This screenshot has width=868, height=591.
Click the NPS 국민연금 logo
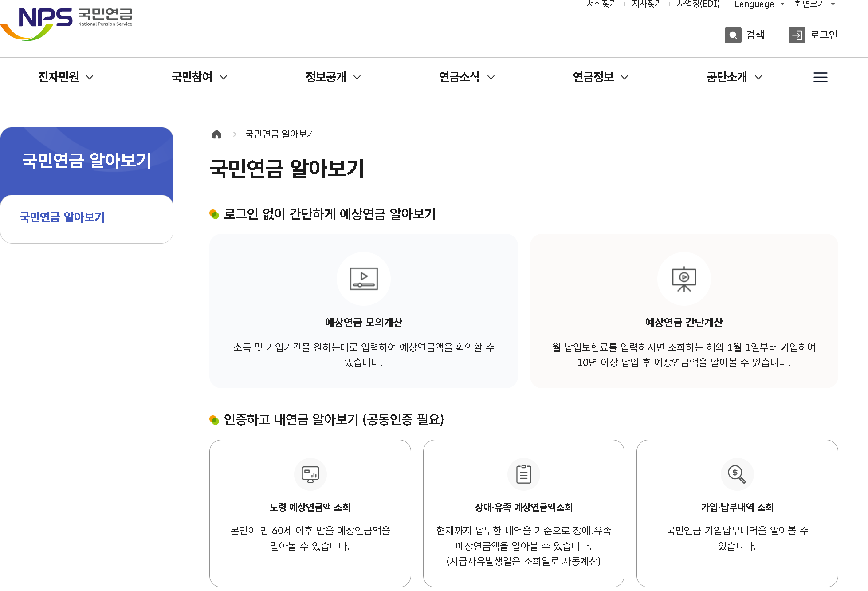point(67,22)
